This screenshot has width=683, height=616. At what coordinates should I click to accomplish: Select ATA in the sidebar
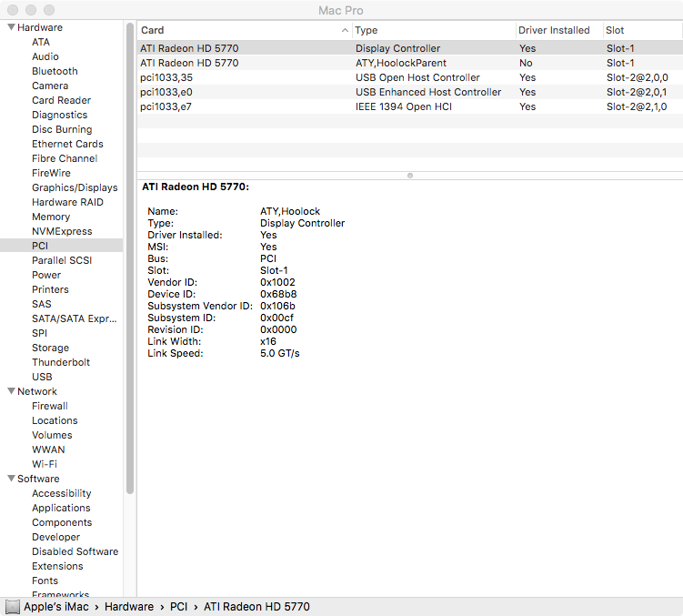pos(41,42)
